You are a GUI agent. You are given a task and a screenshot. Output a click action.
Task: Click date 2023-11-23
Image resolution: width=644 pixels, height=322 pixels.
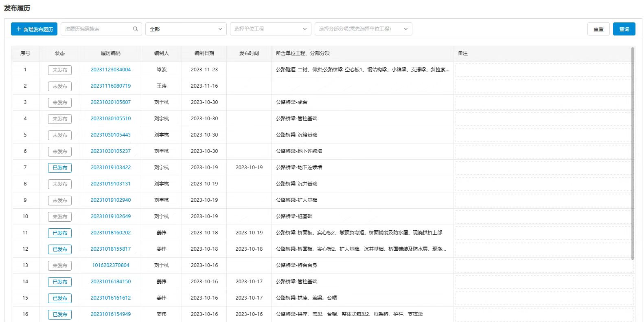[x=204, y=70]
